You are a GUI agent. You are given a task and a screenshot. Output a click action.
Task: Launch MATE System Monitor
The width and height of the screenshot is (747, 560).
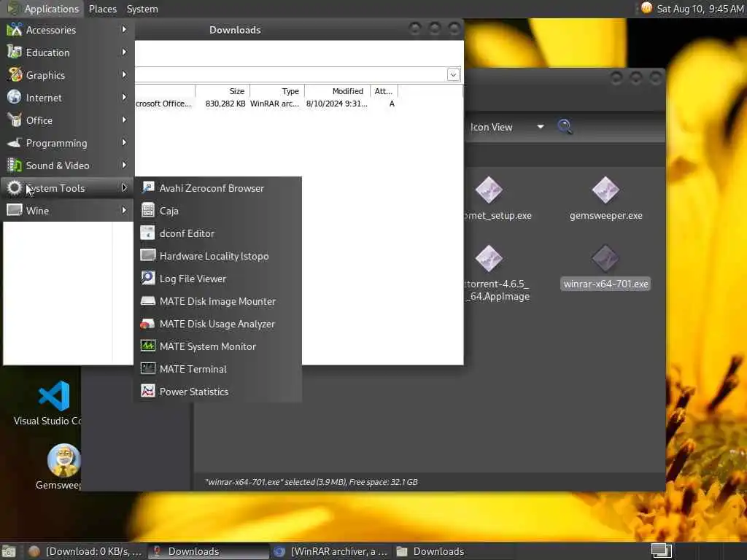217,346
